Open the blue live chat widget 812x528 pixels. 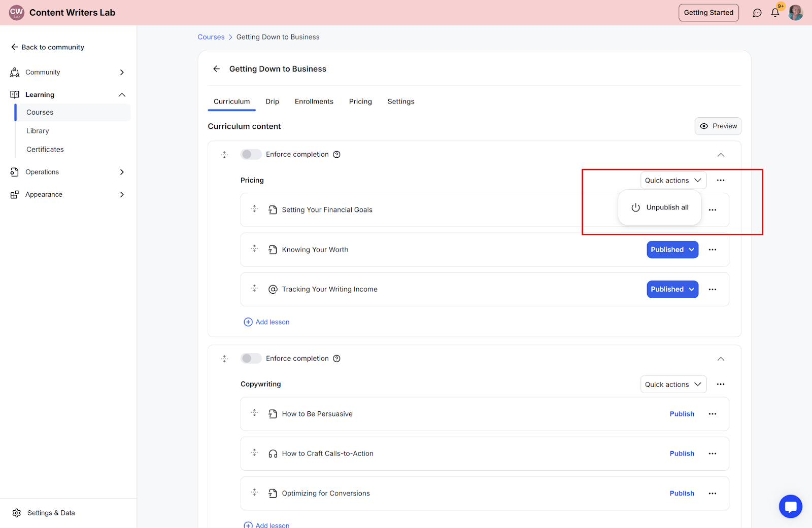(790, 506)
